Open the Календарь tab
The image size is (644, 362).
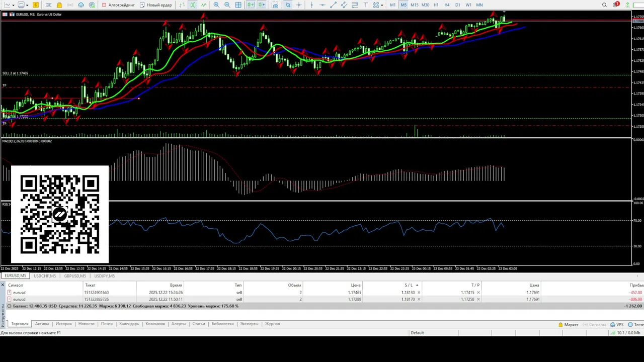(129, 324)
